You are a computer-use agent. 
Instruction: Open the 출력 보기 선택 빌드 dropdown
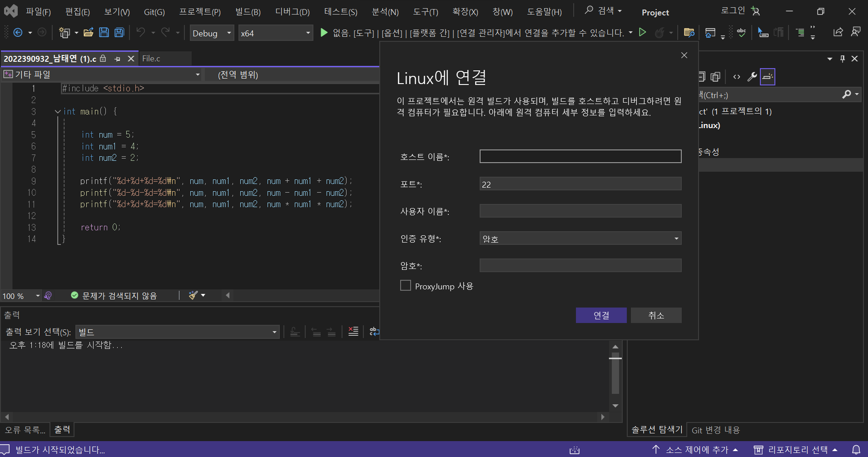pos(178,332)
